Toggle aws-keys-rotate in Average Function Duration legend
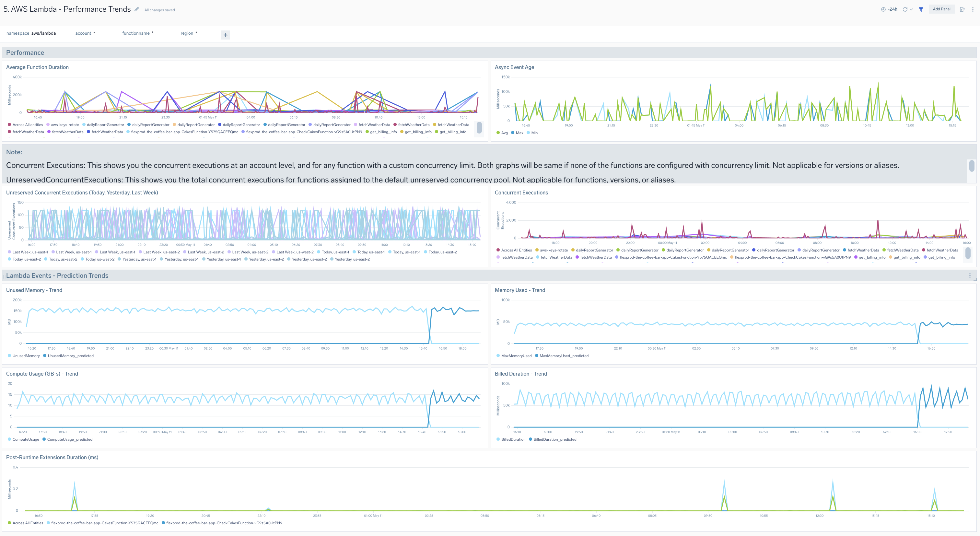980x536 pixels. 63,125
